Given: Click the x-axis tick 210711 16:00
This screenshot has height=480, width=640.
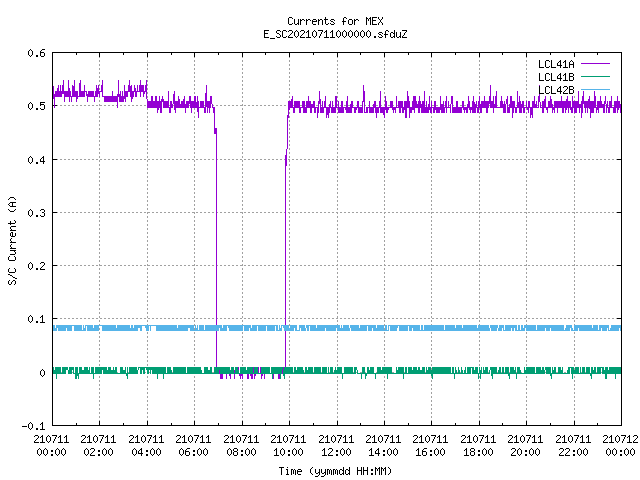Looking at the screenshot, I should coord(431,446).
